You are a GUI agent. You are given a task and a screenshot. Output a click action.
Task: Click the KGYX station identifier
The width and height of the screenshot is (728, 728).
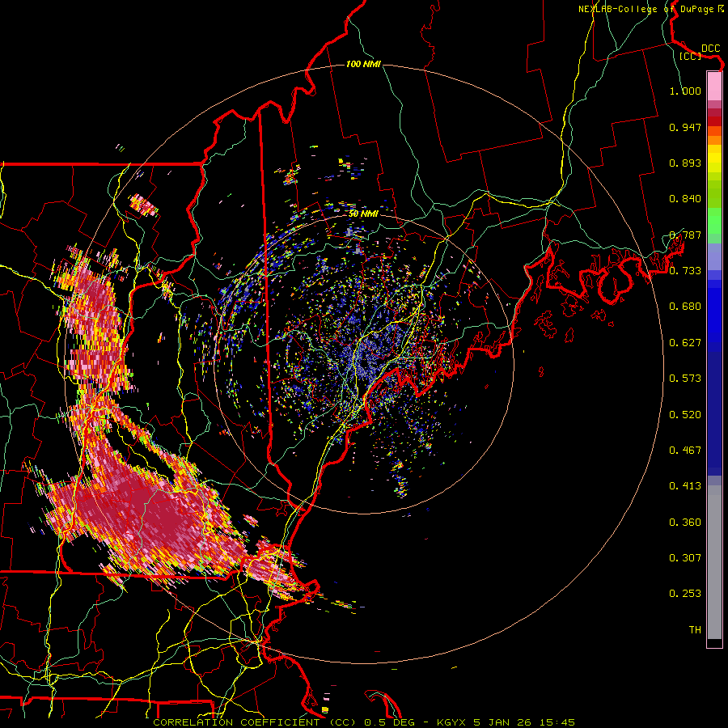451,722
